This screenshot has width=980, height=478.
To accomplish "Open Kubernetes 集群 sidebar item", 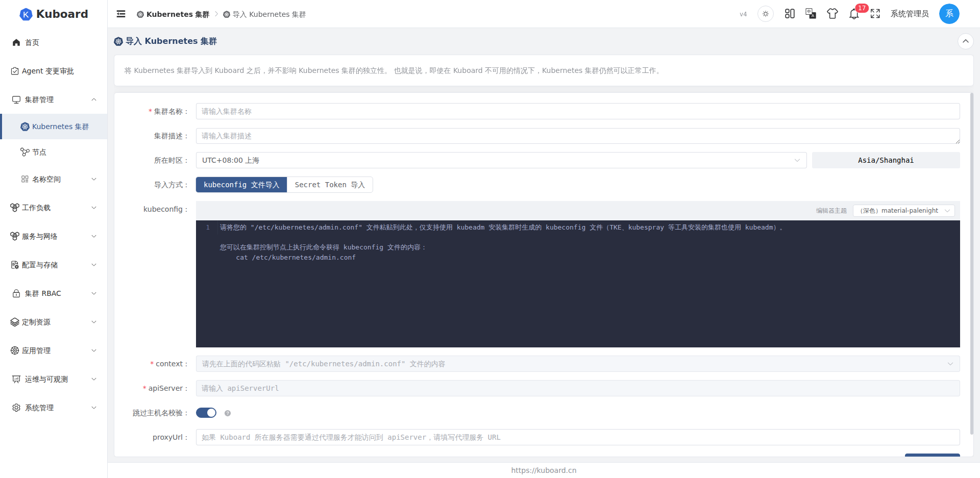I will tap(54, 127).
